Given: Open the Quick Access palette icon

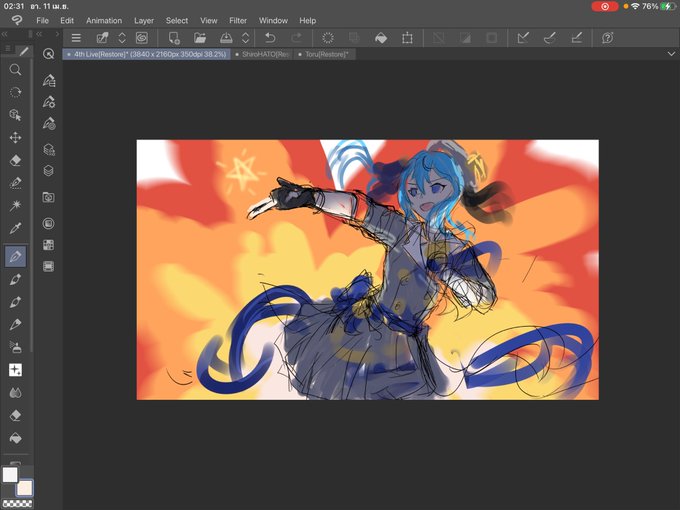Looking at the screenshot, I should coord(49,54).
